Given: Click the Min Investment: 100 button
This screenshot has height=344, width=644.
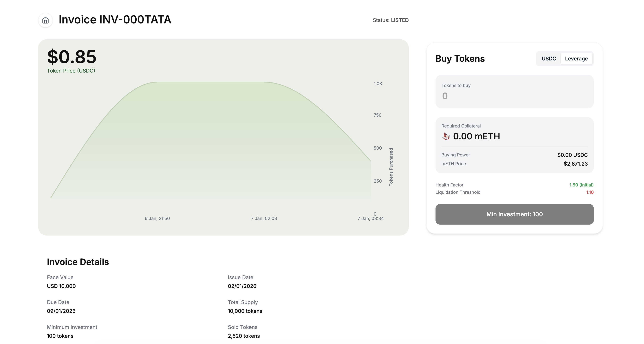Looking at the screenshot, I should pos(514,214).
